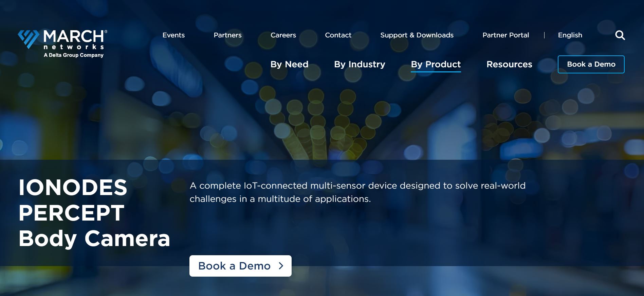Image resolution: width=644 pixels, height=296 pixels.
Task: Click the Contact link
Action: coord(338,35)
